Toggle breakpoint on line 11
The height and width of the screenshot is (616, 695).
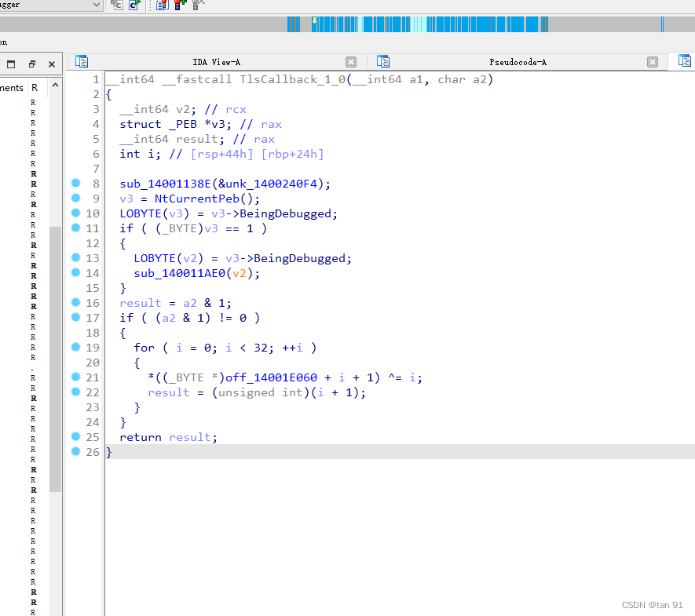[76, 228]
